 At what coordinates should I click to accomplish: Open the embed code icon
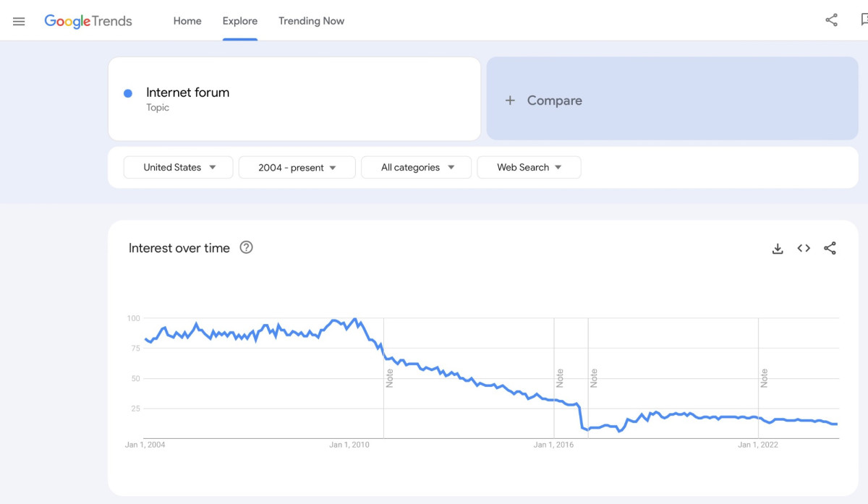804,248
